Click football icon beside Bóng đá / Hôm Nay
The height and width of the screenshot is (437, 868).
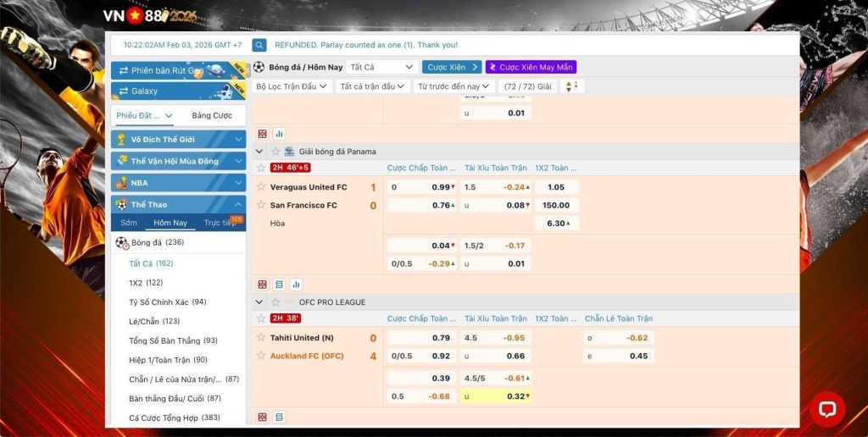click(x=259, y=67)
